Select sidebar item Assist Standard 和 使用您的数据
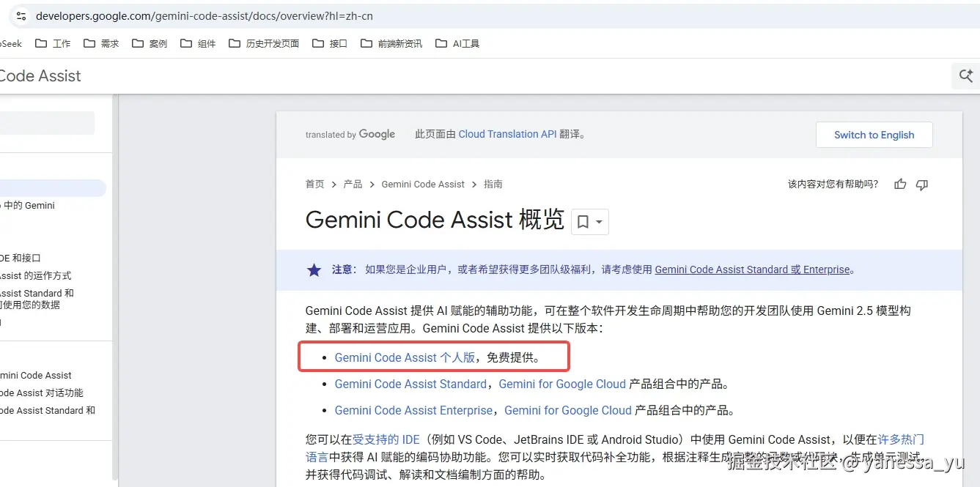Screen dimensions: 980x487 coord(37,299)
